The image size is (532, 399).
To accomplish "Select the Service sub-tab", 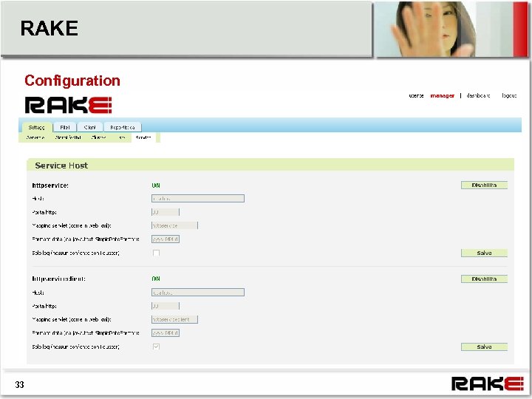I will [x=143, y=137].
